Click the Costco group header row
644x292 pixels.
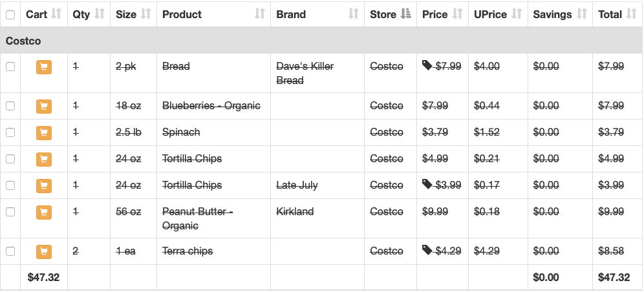pos(321,41)
